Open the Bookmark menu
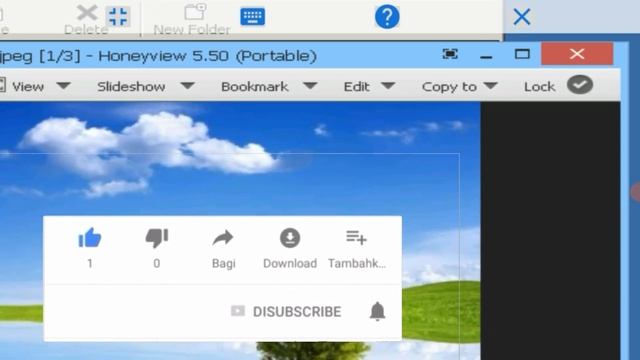Screen dimensions: 640x360 (x=255, y=87)
